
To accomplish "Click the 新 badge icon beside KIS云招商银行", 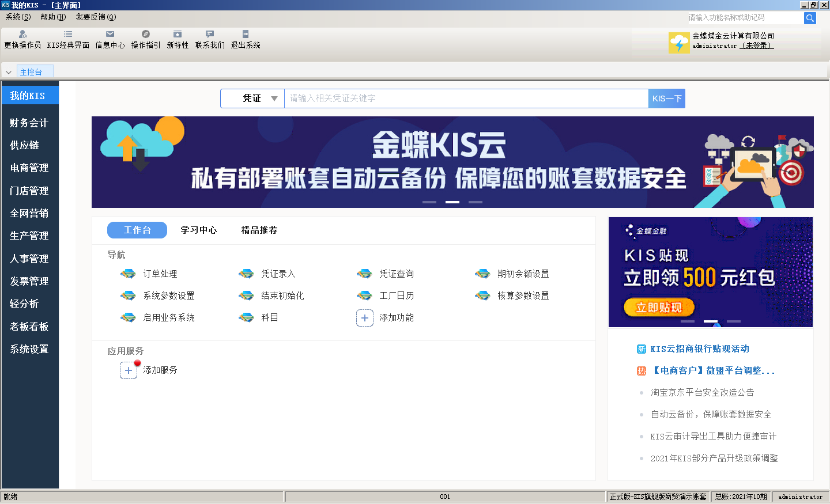I will coord(642,349).
